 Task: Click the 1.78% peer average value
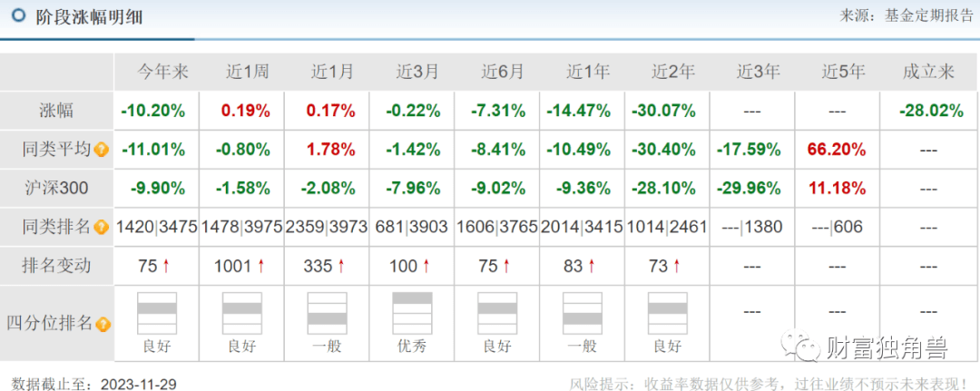point(330,150)
